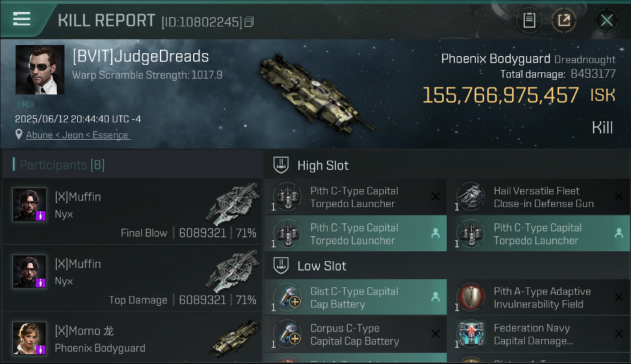
Task: Select Muffin Top Damage participant row
Action: pos(132,278)
